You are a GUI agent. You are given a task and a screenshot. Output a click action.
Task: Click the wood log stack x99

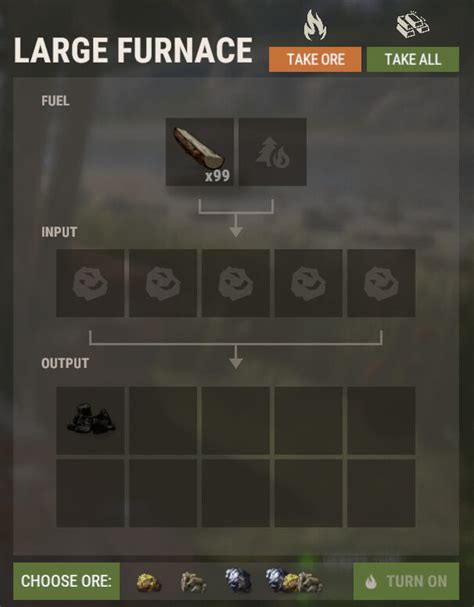coord(199,152)
